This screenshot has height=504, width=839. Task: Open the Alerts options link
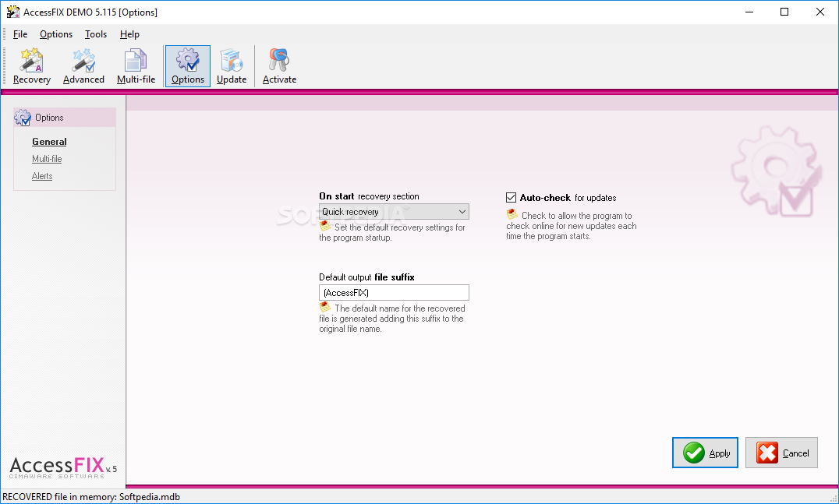point(42,176)
